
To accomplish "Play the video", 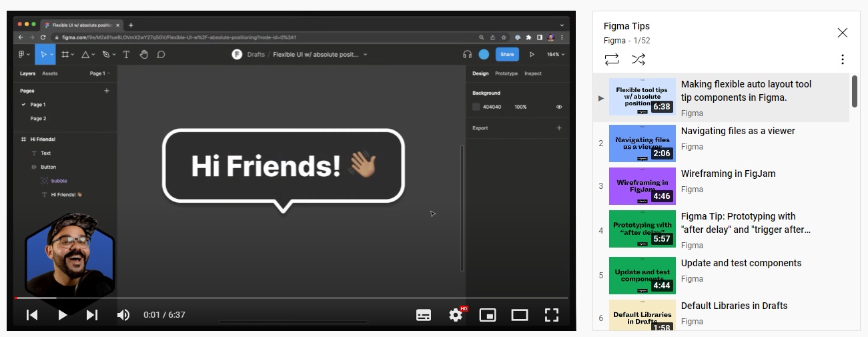I will [x=62, y=315].
